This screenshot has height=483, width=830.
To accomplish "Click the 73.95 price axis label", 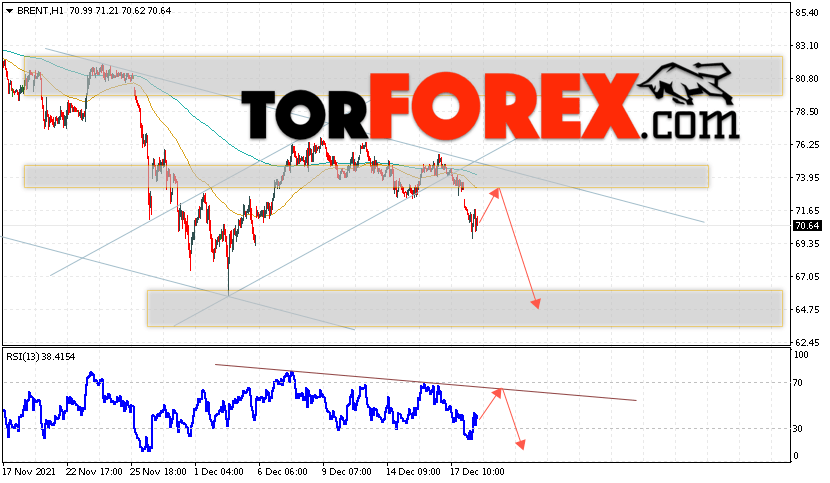I will click(807, 177).
